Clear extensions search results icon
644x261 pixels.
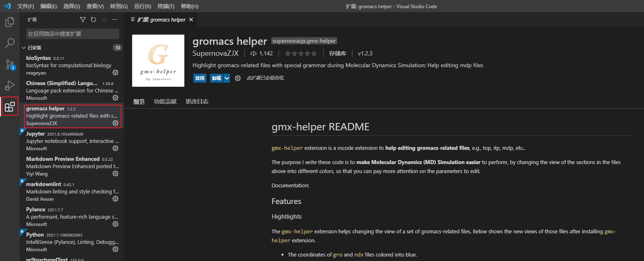tap(104, 20)
